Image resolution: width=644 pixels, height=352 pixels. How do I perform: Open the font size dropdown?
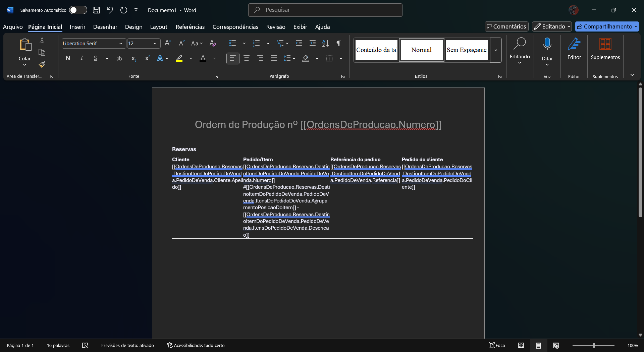point(155,44)
